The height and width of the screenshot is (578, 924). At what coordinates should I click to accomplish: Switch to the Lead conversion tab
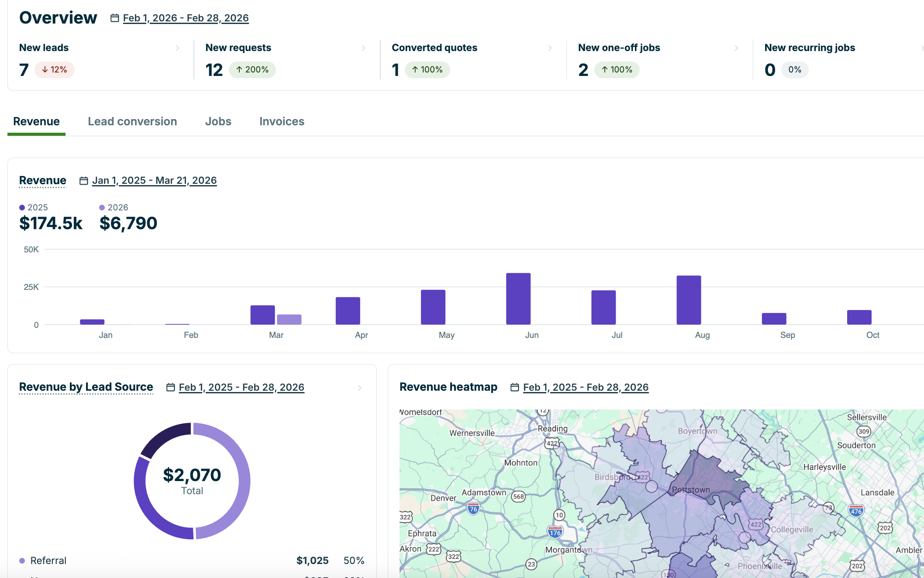click(132, 121)
